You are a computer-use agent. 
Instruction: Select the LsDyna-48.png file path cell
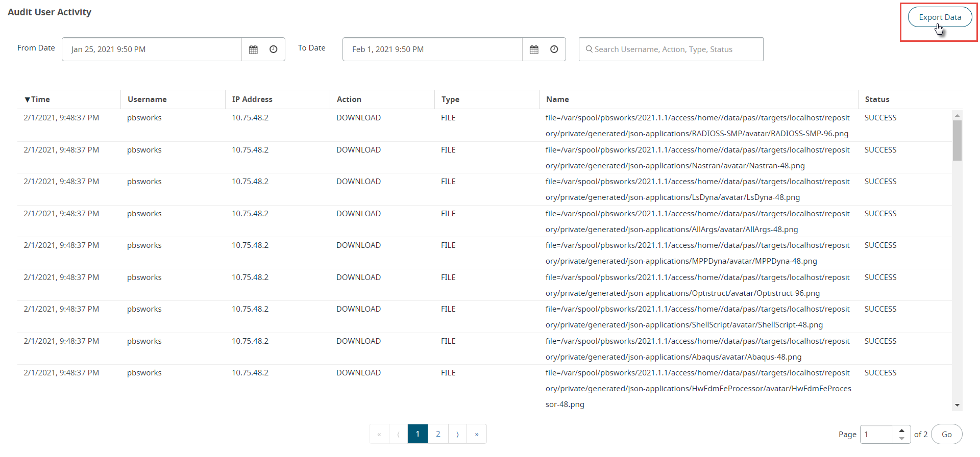coord(698,189)
